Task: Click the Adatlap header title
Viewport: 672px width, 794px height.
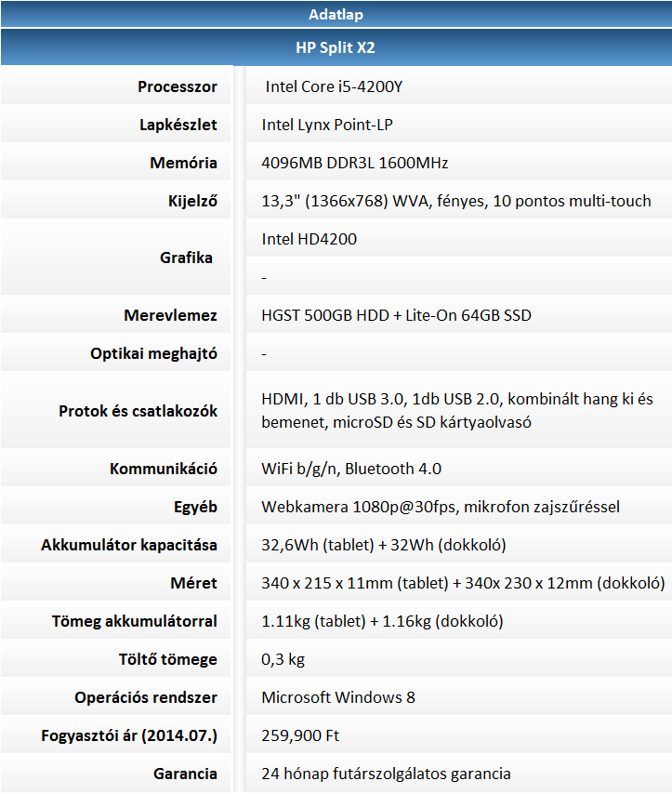Action: click(x=336, y=15)
